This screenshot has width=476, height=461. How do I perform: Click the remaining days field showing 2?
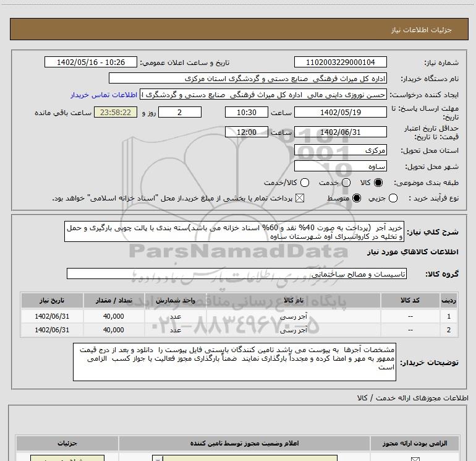click(180, 112)
